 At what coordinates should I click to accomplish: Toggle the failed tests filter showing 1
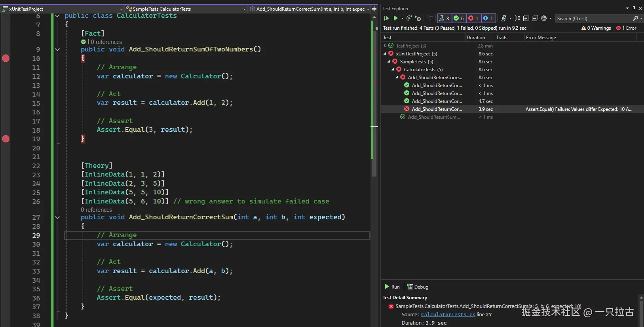click(x=474, y=18)
